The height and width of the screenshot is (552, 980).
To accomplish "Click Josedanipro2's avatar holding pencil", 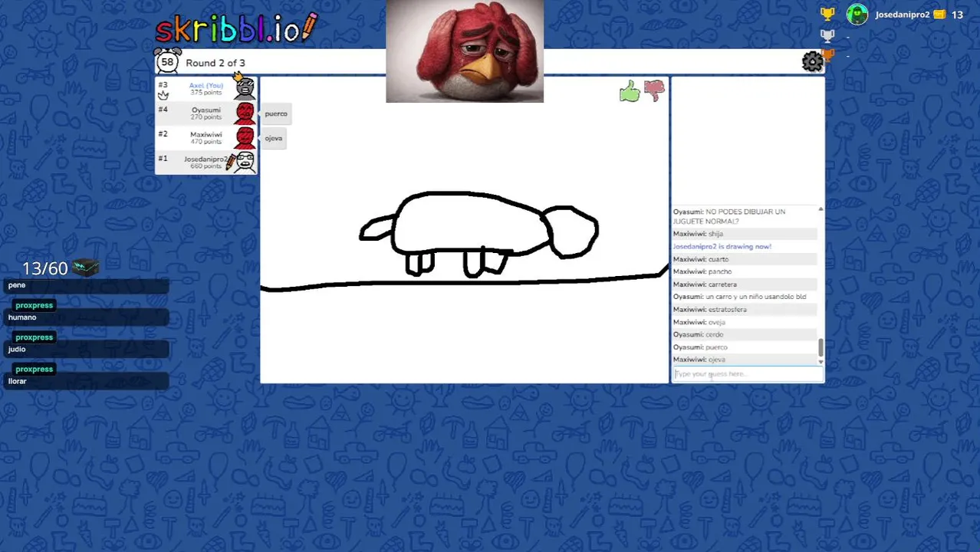I will (242, 162).
